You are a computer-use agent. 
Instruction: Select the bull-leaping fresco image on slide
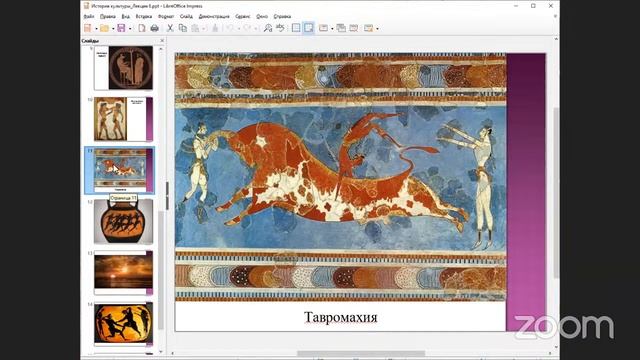point(340,177)
